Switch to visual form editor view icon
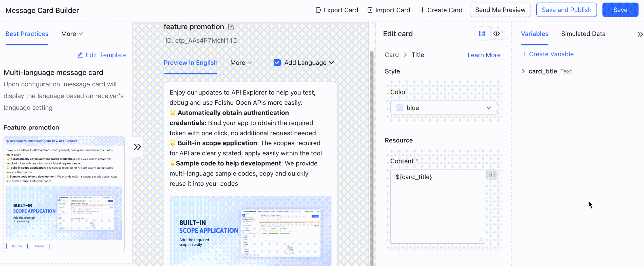This screenshot has height=266, width=644. click(x=482, y=34)
